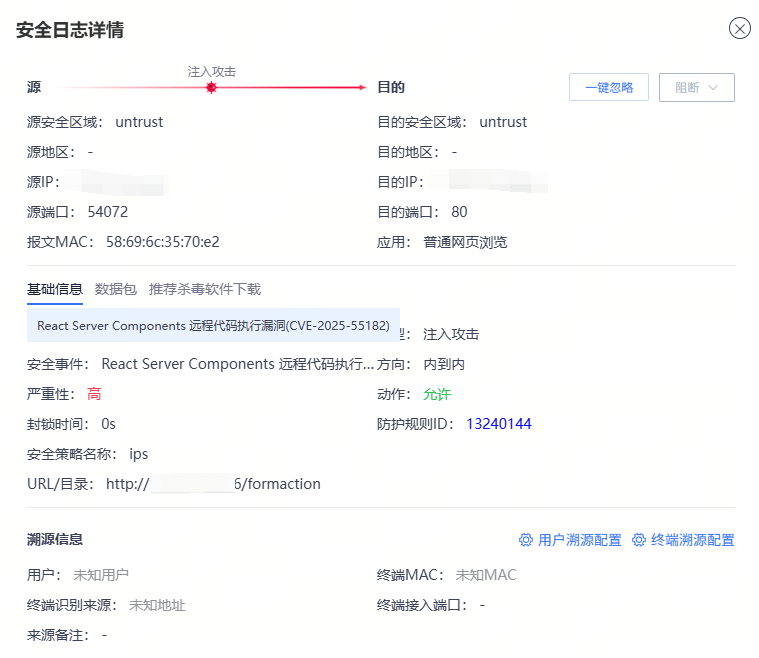Click the truncated 安全事件 name text

238,364
